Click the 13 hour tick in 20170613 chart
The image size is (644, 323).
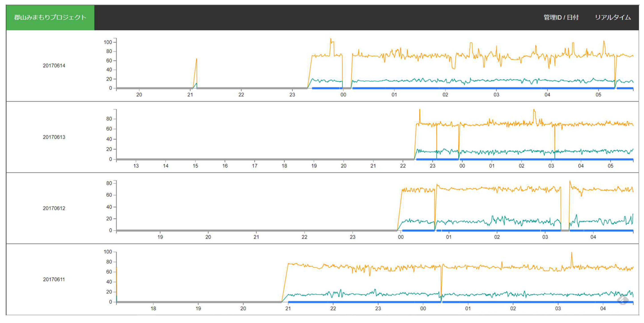pos(136,166)
